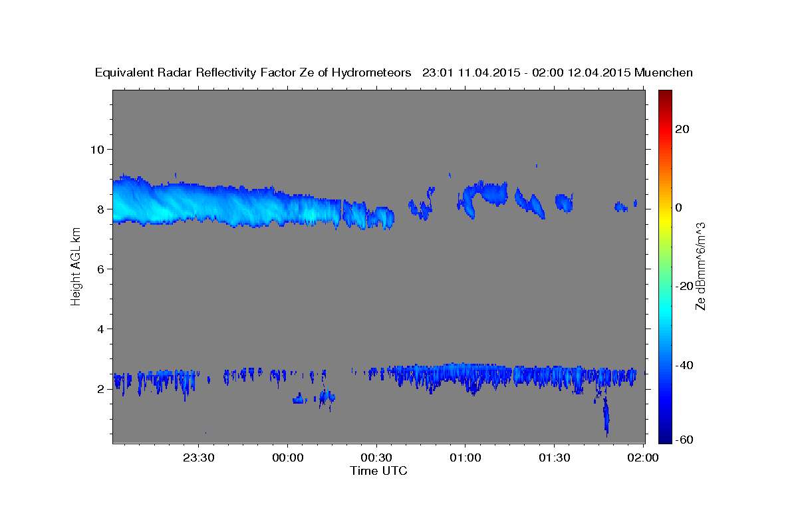
Task: Click the height tick label 8
Action: tap(100, 209)
